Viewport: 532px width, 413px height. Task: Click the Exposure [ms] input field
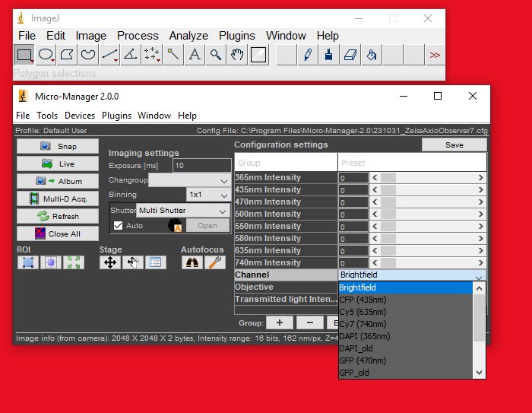tap(201, 165)
